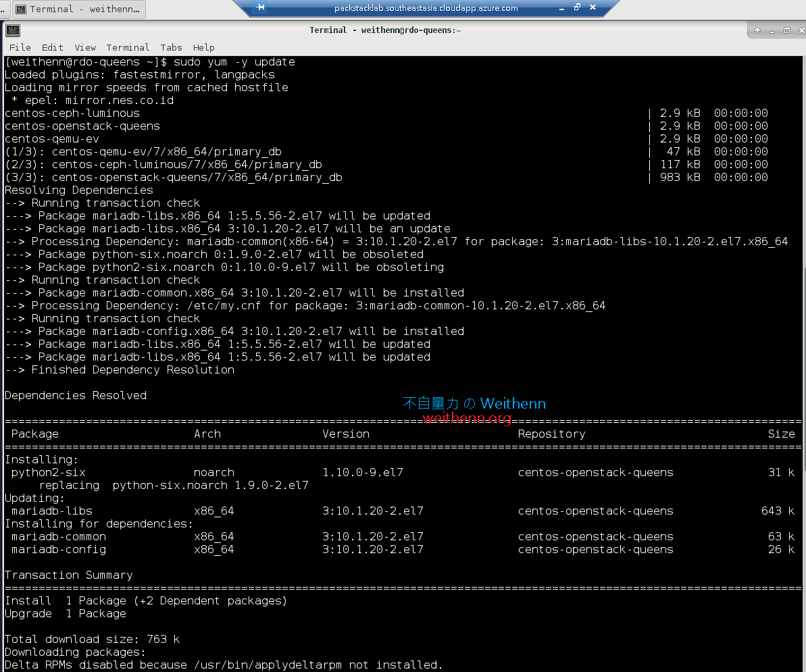Image resolution: width=806 pixels, height=672 pixels.
Task: Click the 'mariadb-libs' row under Updating
Action: pos(402,511)
